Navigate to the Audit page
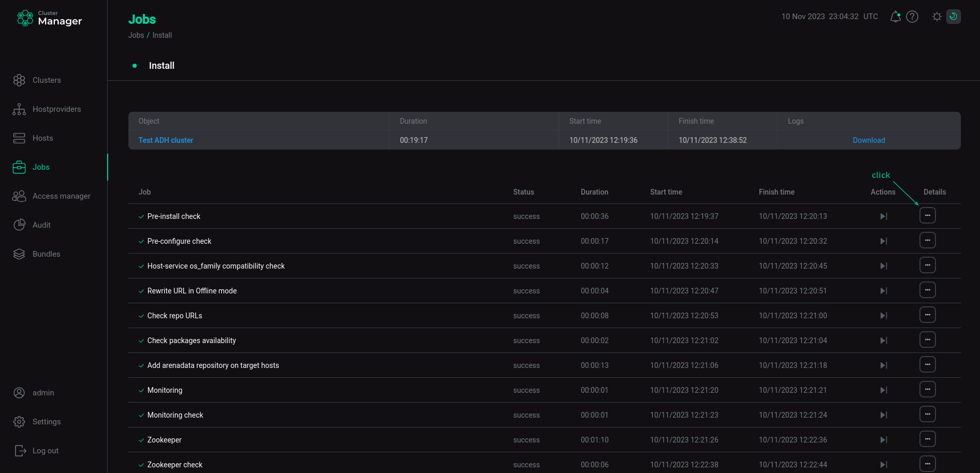Image resolution: width=980 pixels, height=473 pixels. (x=41, y=225)
